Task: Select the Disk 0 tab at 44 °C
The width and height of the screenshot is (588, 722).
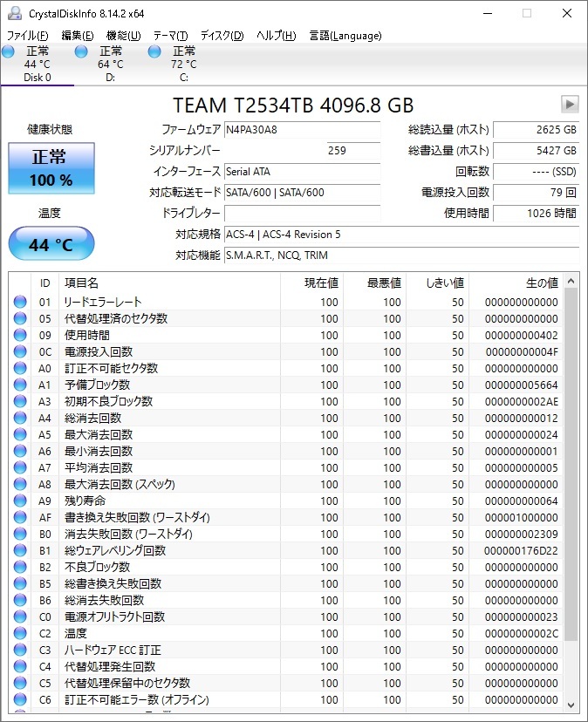Action: [x=38, y=65]
